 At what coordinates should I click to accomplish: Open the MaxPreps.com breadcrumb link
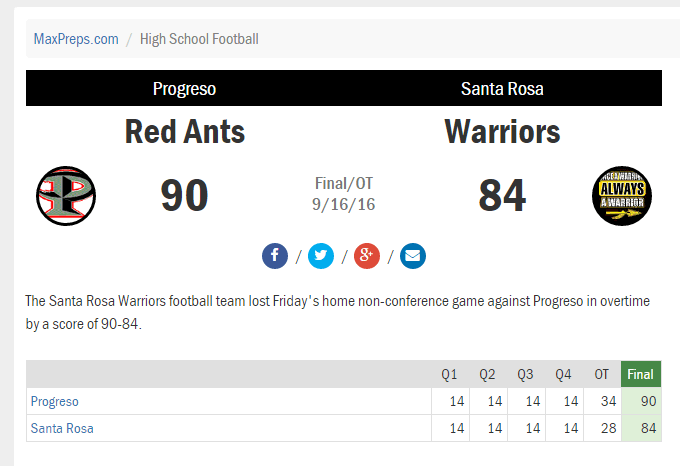[x=76, y=39]
